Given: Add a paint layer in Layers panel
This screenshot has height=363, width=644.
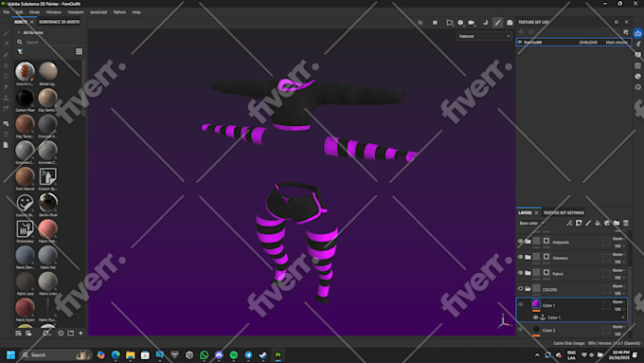Looking at the screenshot, I should [588, 223].
